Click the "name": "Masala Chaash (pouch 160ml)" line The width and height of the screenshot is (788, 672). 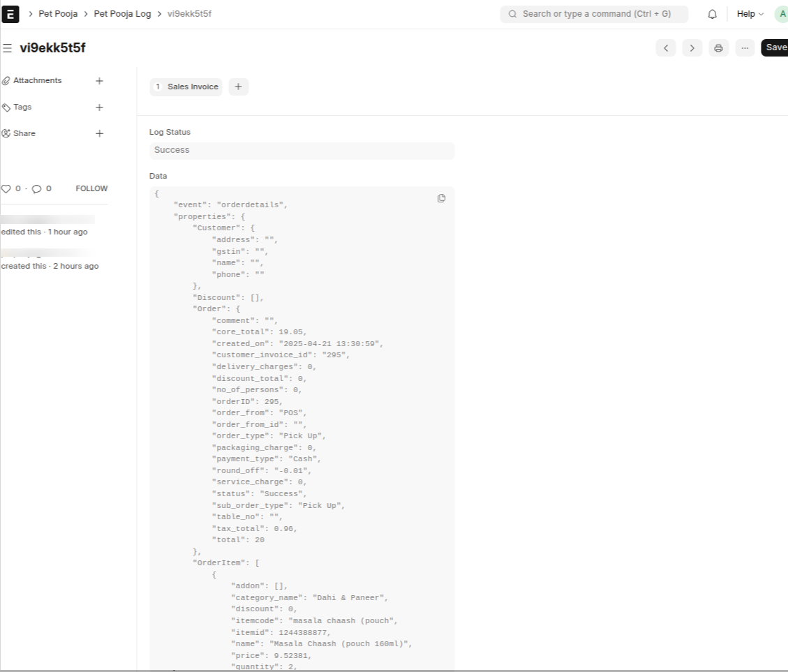pos(322,644)
